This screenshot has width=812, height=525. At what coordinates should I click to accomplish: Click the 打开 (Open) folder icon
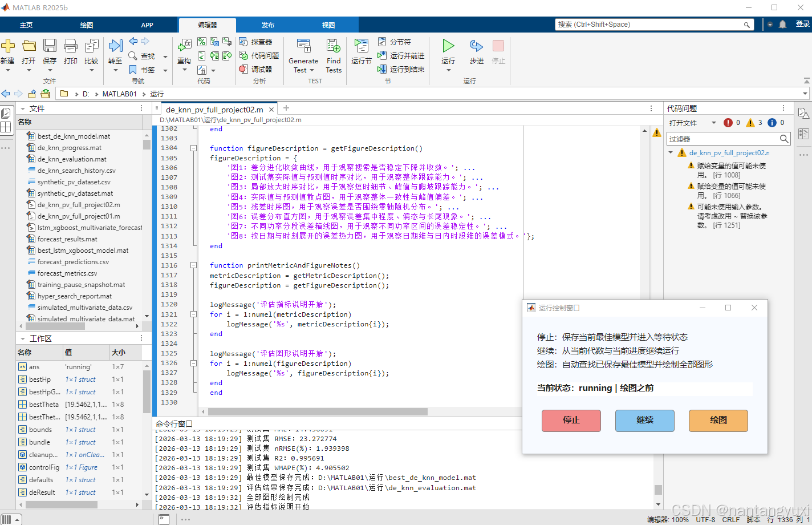[x=29, y=46]
